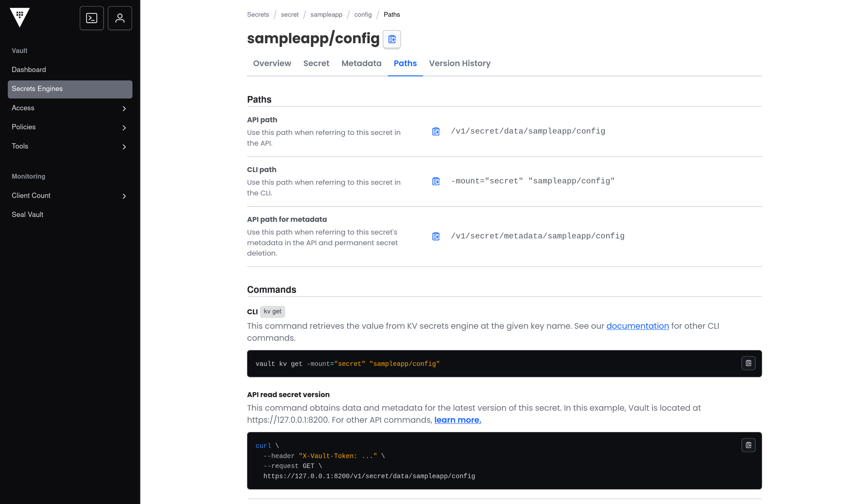868x504 pixels.
Task: Select the Secret tab
Action: [316, 64]
